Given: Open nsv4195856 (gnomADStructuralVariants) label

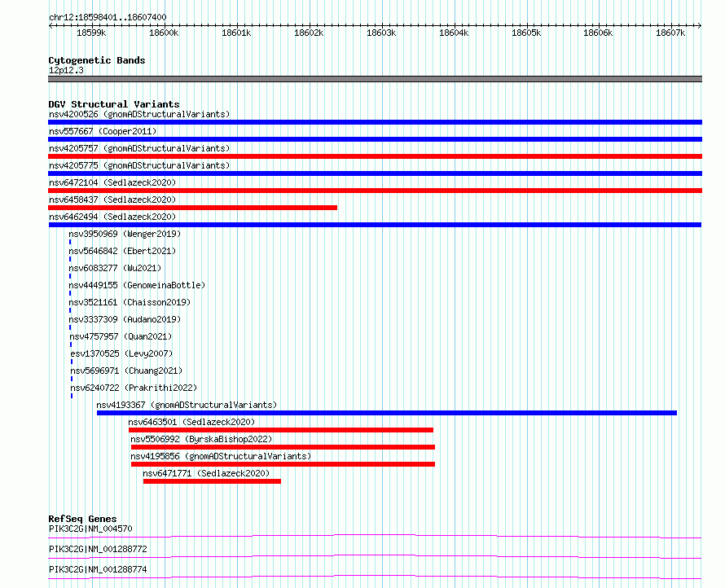Looking at the screenshot, I should pyautogui.click(x=221, y=456).
